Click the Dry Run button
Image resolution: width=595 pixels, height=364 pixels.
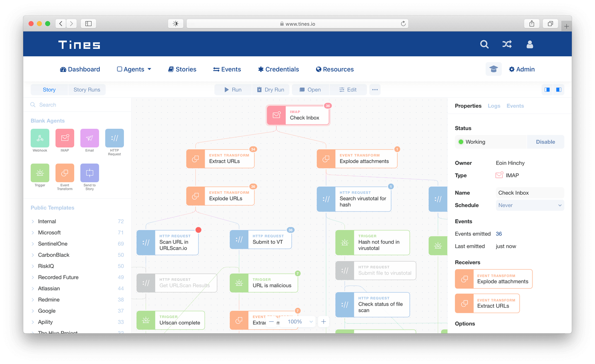point(271,89)
